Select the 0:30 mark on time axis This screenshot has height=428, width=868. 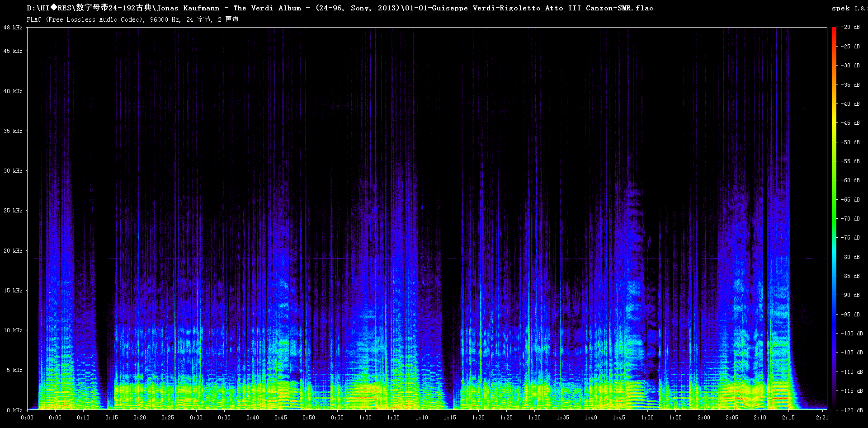coord(196,418)
